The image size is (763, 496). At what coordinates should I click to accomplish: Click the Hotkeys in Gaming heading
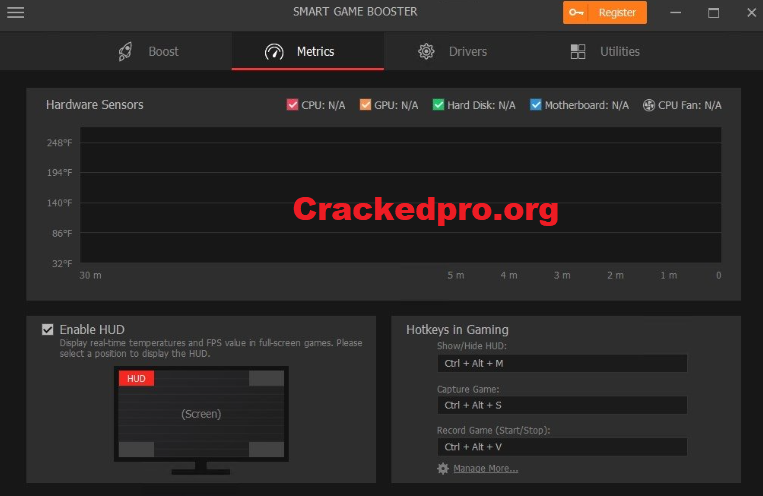coord(457,330)
